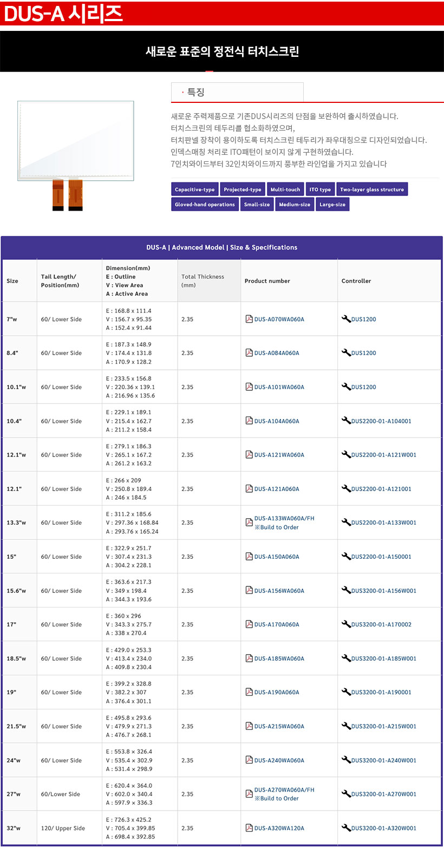This screenshot has width=444, height=868.
Task: Click the touchscreen product image
Action: click(x=75, y=155)
